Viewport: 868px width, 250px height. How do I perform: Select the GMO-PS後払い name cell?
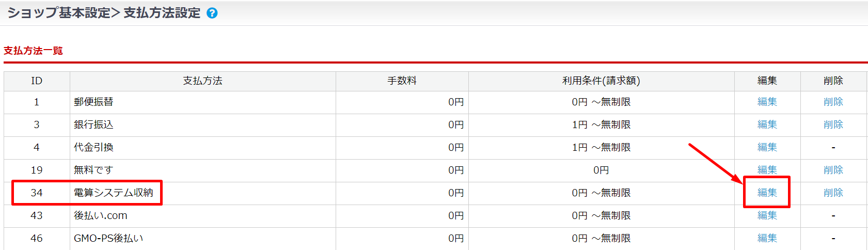[x=108, y=239]
